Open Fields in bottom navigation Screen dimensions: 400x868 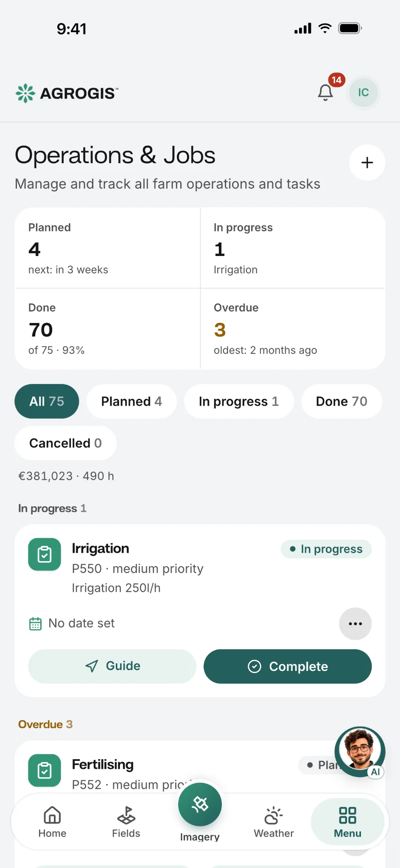126,822
